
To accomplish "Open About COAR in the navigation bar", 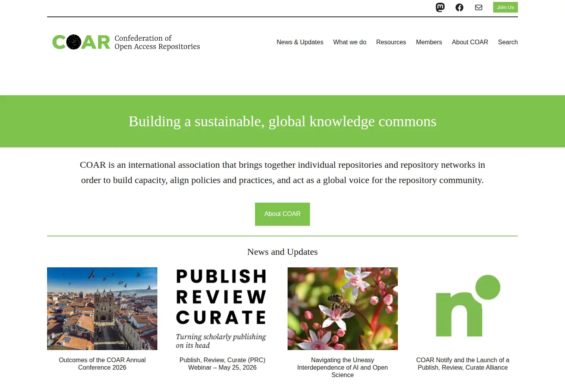I will [x=470, y=42].
